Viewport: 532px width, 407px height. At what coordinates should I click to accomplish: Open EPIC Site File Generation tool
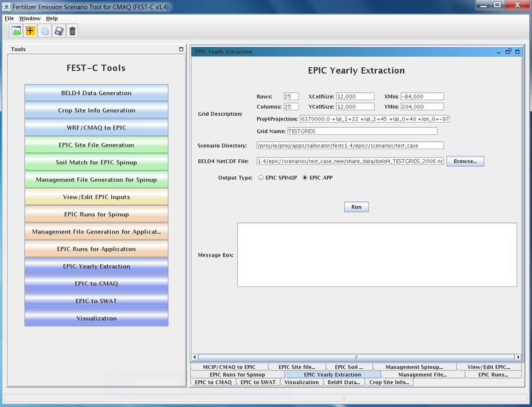pos(96,145)
